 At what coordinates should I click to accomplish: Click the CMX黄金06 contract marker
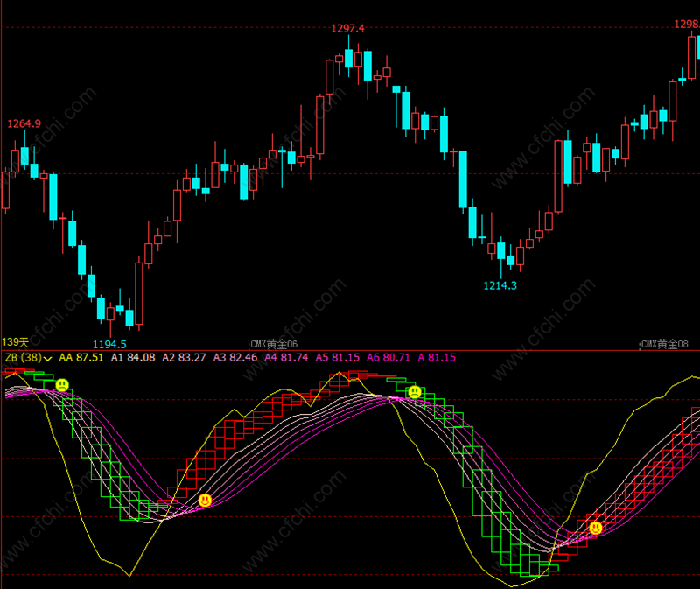(274, 344)
